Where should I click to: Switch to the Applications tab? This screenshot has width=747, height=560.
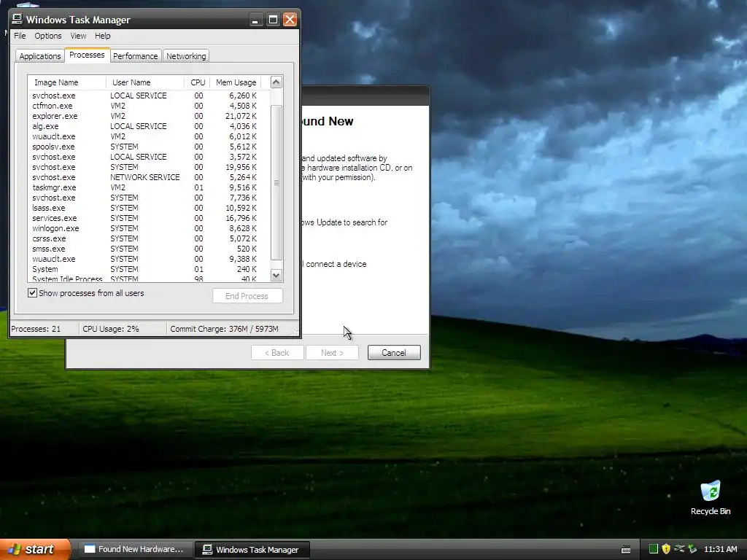pyautogui.click(x=40, y=56)
